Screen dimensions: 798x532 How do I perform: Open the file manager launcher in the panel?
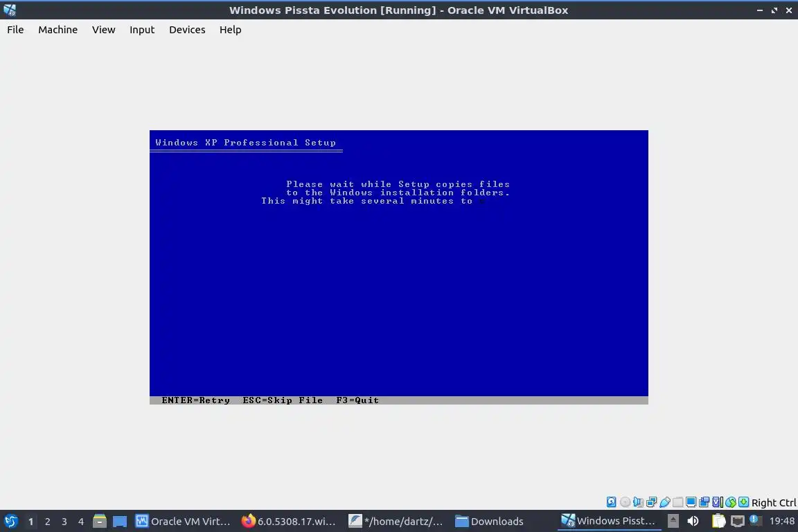[100, 522]
